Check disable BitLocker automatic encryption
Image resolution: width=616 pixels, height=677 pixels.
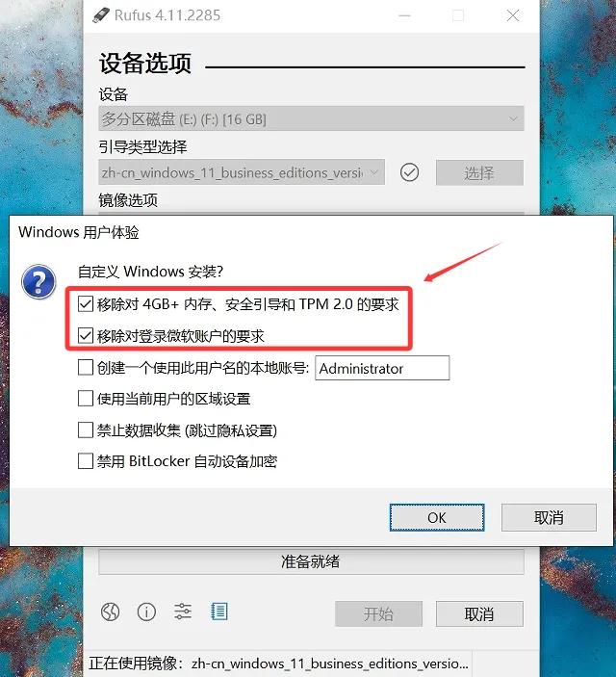pos(86,460)
